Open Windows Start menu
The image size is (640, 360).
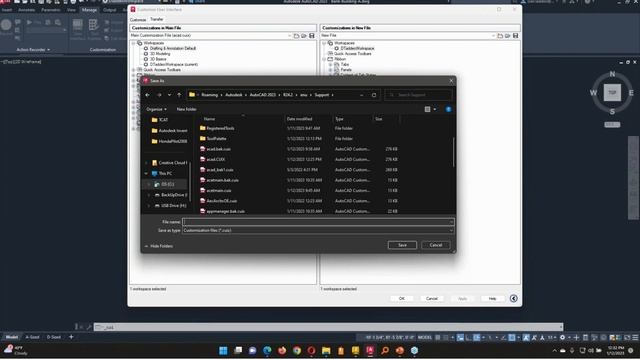223,351
